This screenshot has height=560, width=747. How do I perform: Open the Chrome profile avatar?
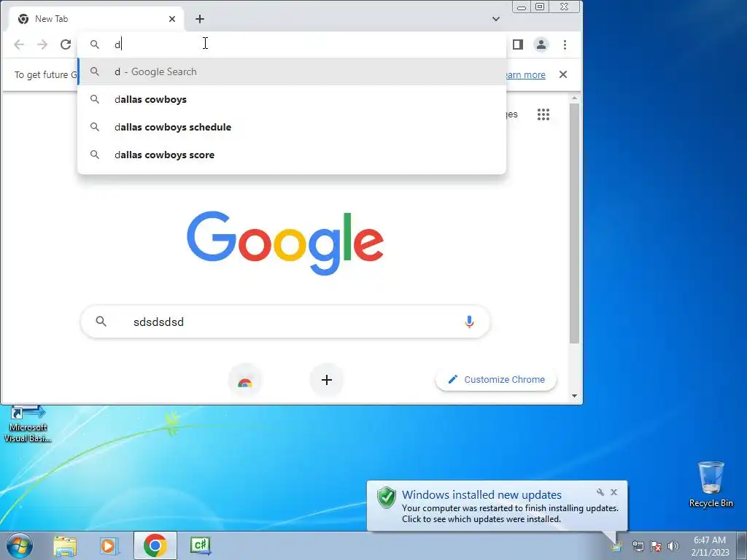click(x=541, y=44)
